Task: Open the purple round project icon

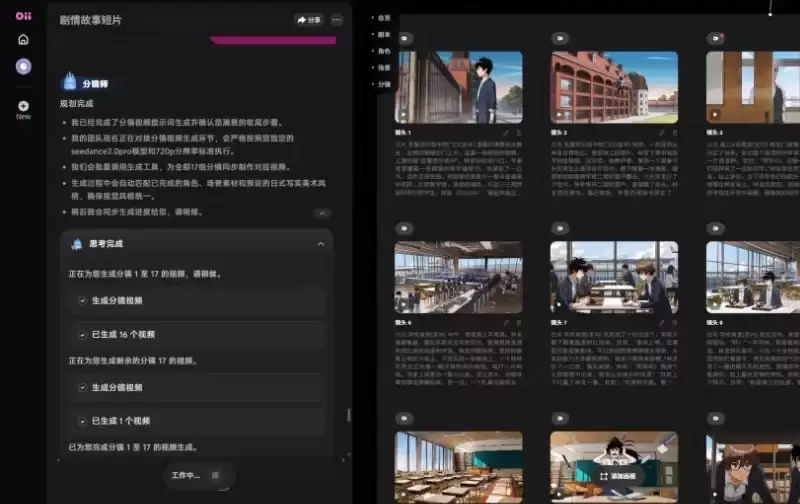Action: pyautogui.click(x=23, y=66)
